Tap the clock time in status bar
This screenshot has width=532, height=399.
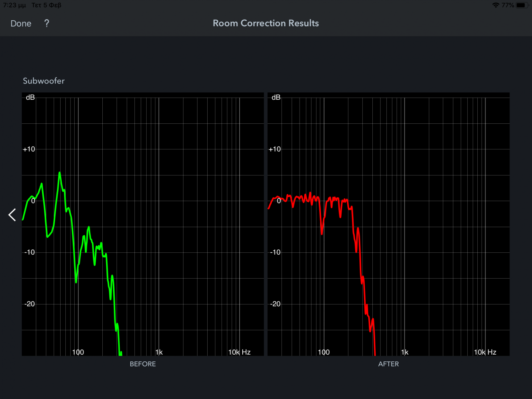pyautogui.click(x=14, y=5)
